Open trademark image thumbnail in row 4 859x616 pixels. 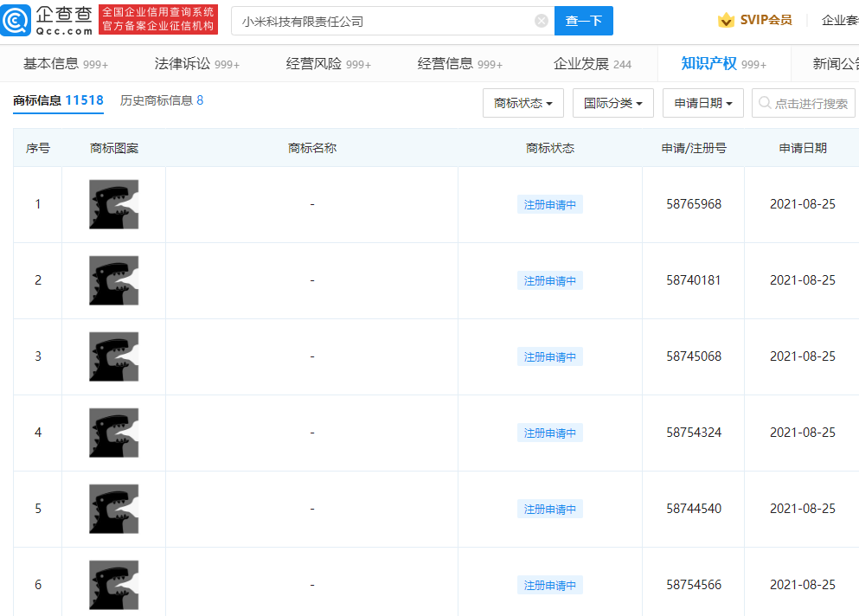coord(114,433)
